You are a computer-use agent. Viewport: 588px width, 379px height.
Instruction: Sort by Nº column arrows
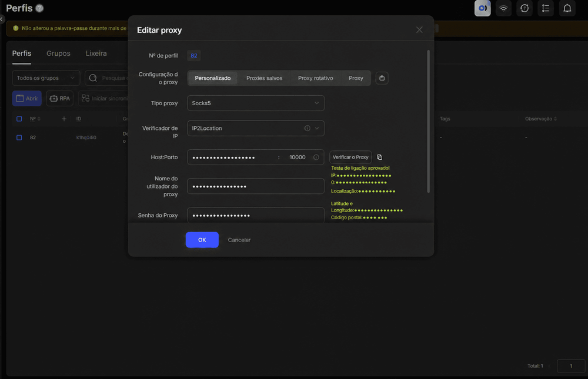coord(39,119)
